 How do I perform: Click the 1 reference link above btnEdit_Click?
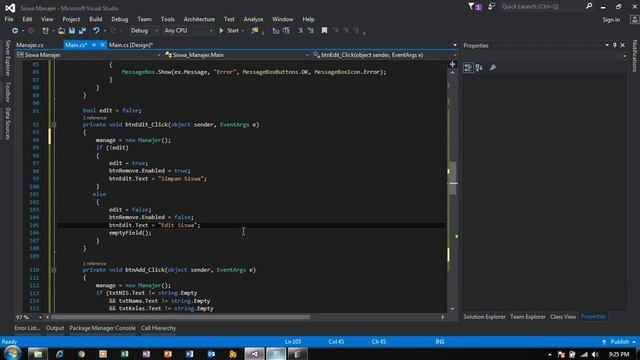[94, 118]
